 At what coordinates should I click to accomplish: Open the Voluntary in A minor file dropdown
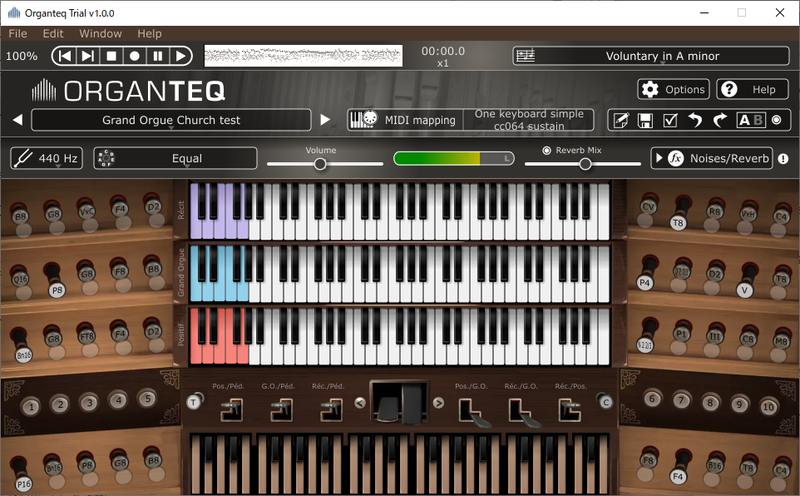click(662, 56)
